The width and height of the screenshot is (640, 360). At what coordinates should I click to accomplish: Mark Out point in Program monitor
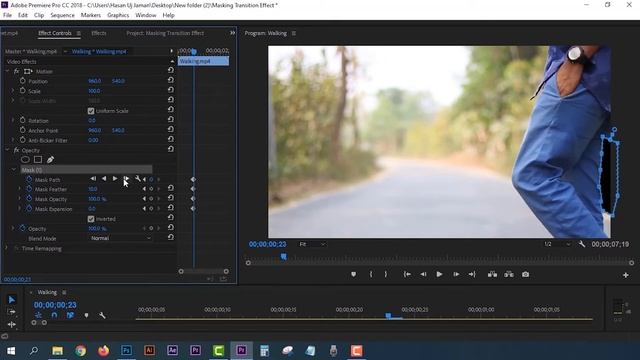pos(386,275)
